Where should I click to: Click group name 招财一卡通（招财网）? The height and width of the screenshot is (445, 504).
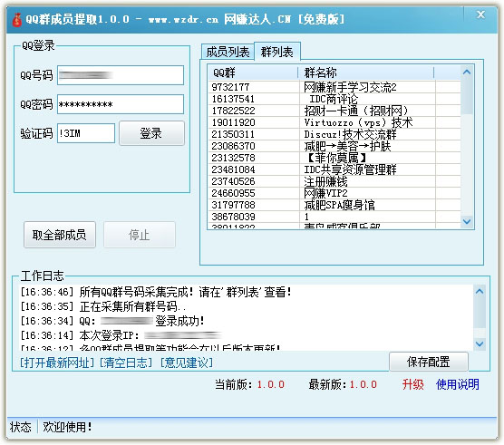coord(356,111)
